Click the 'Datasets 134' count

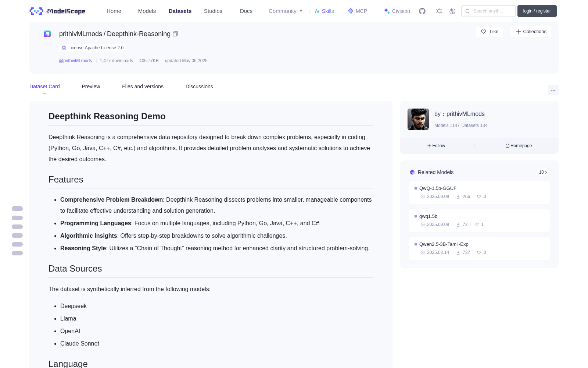pyautogui.click(x=474, y=125)
